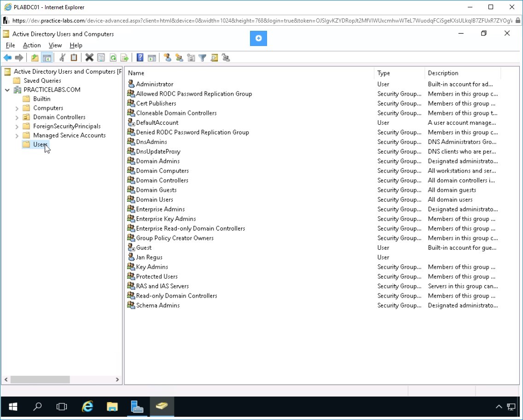Expand the Computers container

[17, 108]
